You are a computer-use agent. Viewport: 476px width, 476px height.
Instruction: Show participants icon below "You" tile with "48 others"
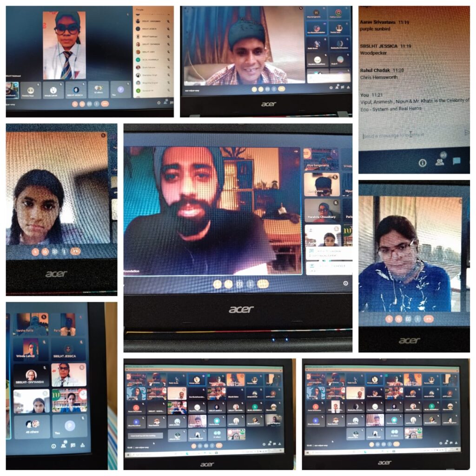pyautogui.click(x=63, y=445)
